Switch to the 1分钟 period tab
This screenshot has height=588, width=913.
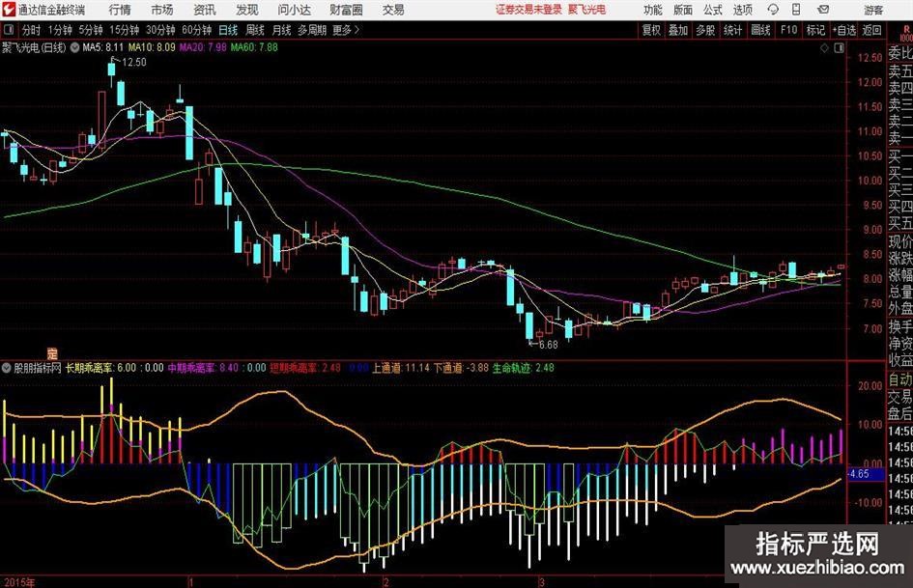60,30
